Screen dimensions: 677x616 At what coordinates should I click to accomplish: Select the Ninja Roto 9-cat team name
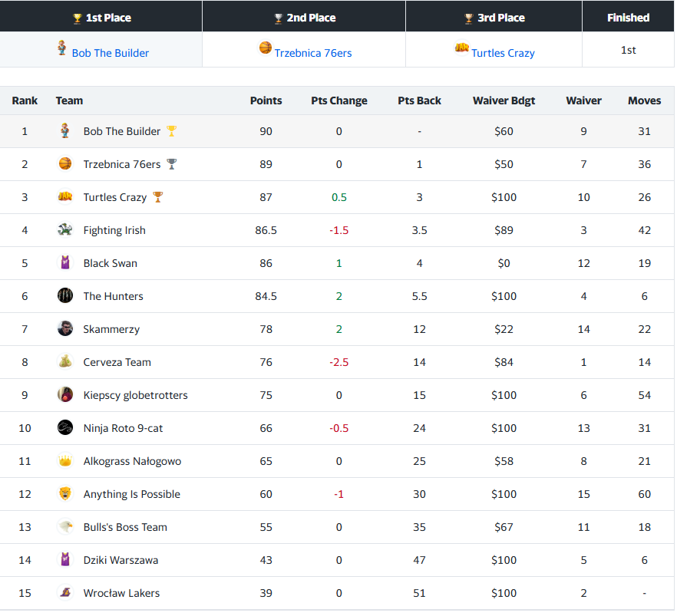123,428
